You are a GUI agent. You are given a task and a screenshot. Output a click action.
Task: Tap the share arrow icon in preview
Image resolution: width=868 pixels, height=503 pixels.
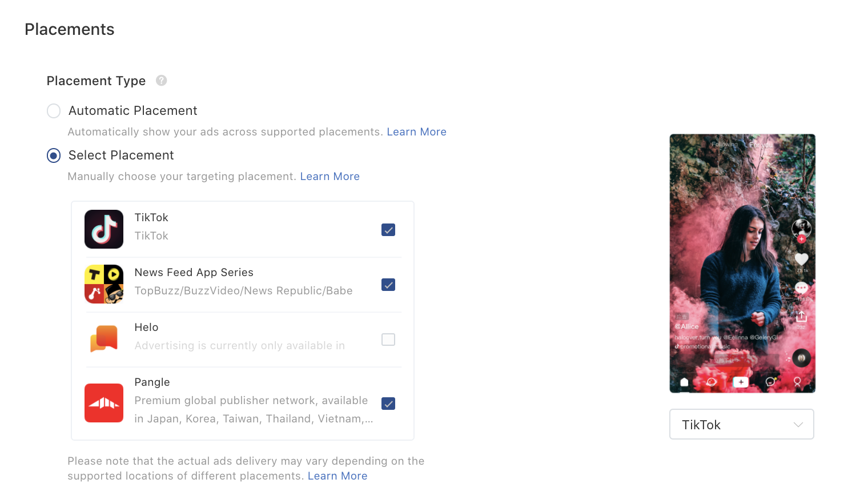tap(801, 316)
